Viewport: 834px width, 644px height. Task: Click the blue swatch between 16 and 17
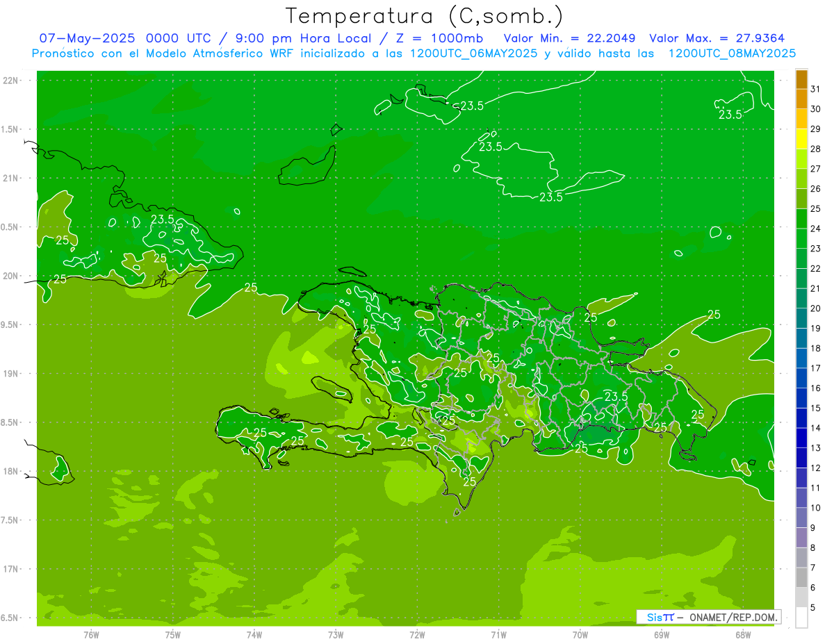point(801,377)
